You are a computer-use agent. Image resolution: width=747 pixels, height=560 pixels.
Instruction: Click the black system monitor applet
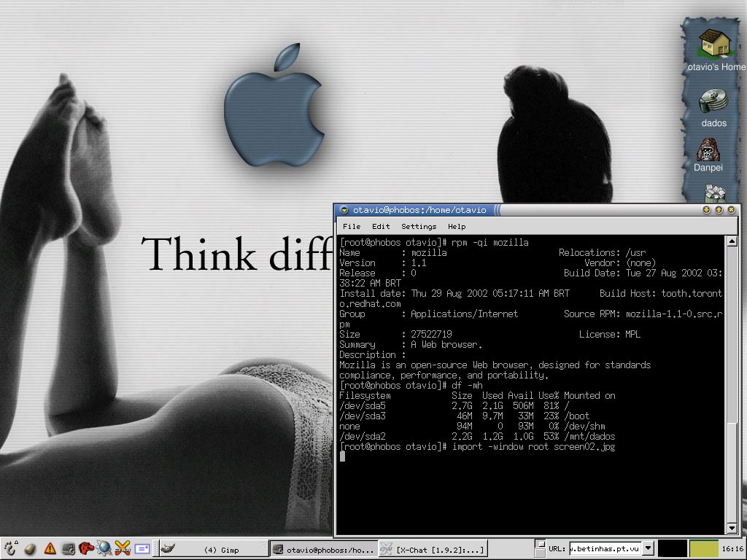pos(672,548)
